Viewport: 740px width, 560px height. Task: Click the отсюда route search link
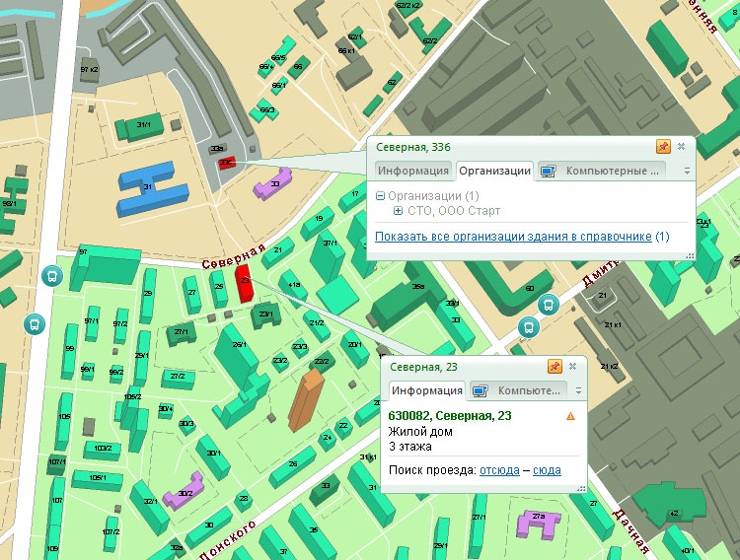(499, 470)
